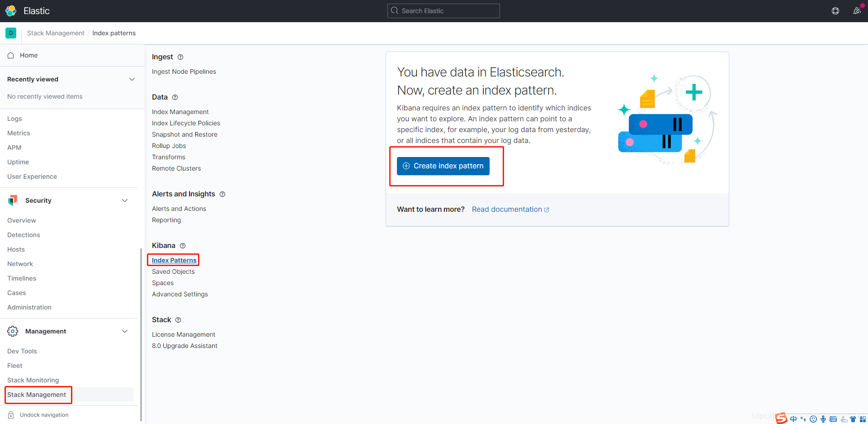The height and width of the screenshot is (424, 868).
Task: Click the green D space avatar
Action: pyautogui.click(x=11, y=33)
